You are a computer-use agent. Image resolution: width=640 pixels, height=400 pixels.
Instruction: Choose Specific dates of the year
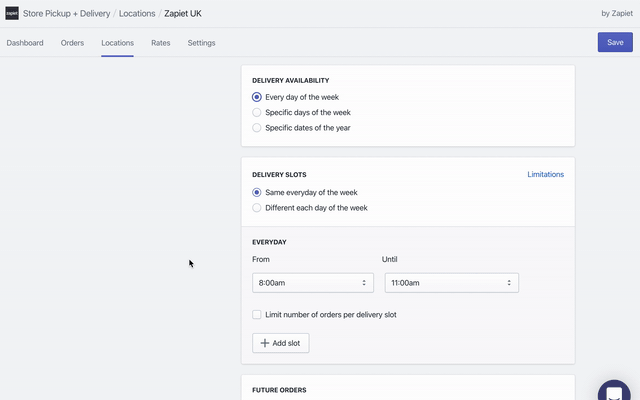pos(257,128)
